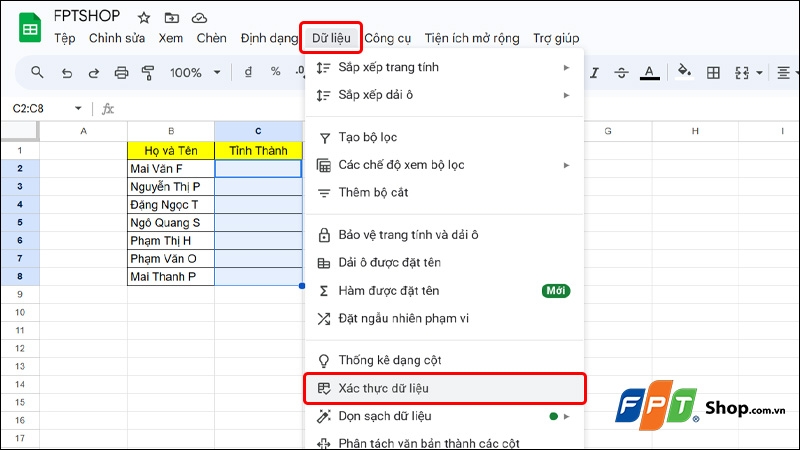The image size is (800, 450).
Task: Click the merge cells icon
Action: (742, 73)
